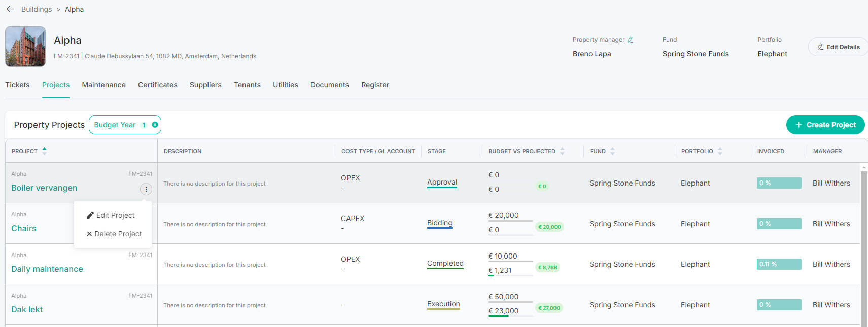Viewport: 868px width, 327px height.
Task: Click the Description column header
Action: [183, 151]
